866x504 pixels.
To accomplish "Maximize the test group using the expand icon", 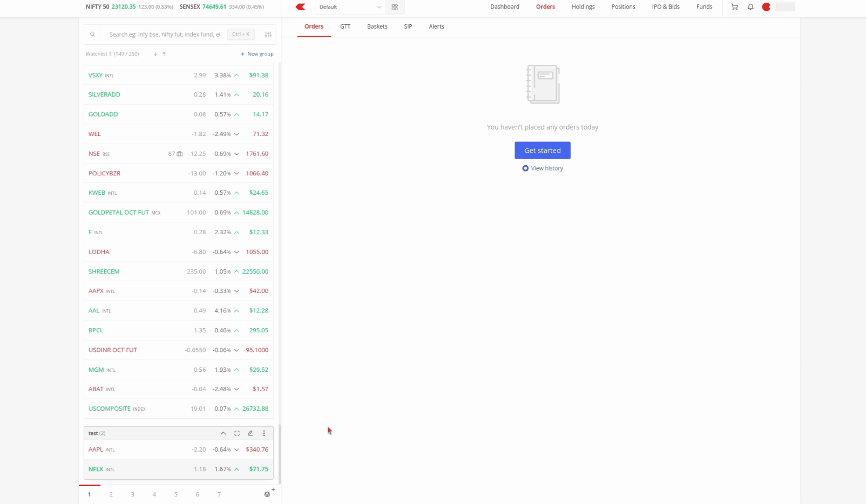I will [237, 433].
